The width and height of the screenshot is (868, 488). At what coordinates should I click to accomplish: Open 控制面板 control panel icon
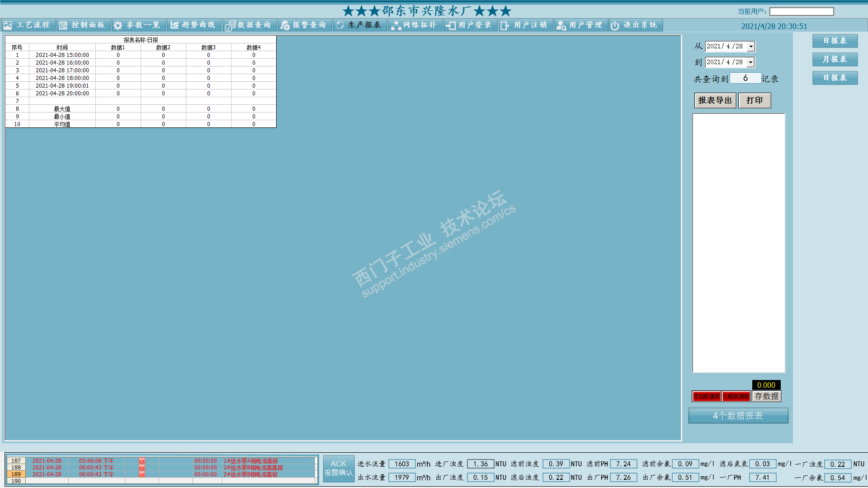63,25
